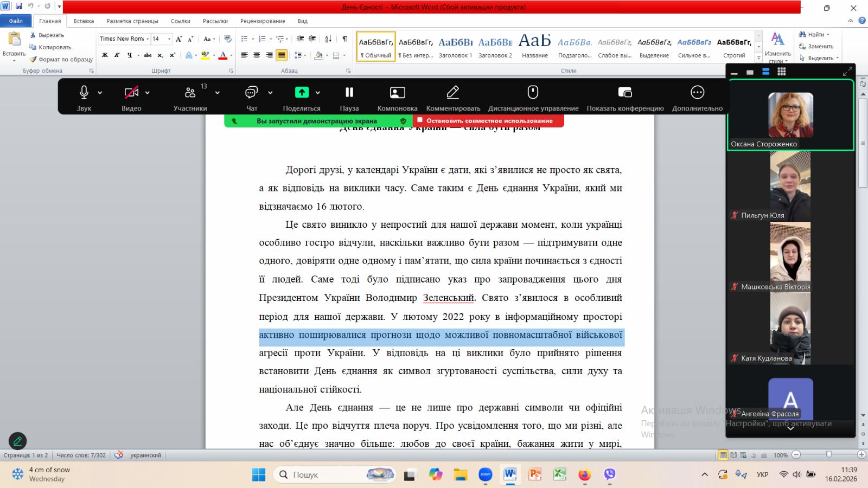The width and height of the screenshot is (868, 488).
Task: Pause the screen share (Пауза)
Action: [349, 93]
